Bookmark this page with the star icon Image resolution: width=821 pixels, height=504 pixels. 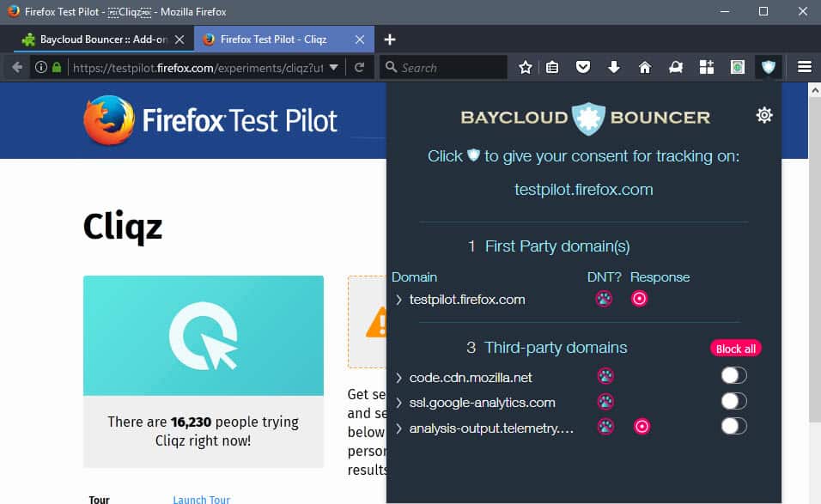[526, 68]
